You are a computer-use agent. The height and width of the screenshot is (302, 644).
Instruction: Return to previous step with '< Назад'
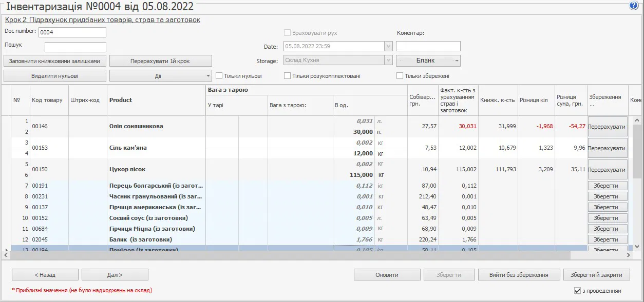tap(45, 275)
